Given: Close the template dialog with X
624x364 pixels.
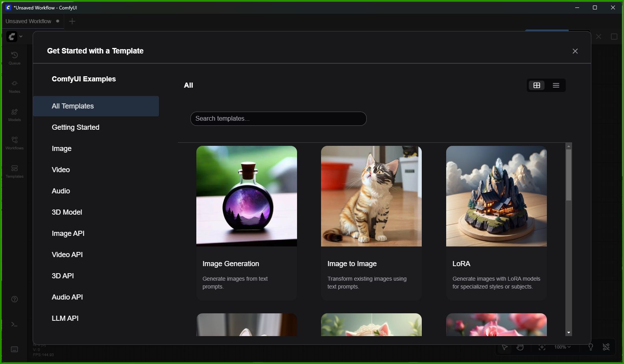Looking at the screenshot, I should click(x=575, y=51).
